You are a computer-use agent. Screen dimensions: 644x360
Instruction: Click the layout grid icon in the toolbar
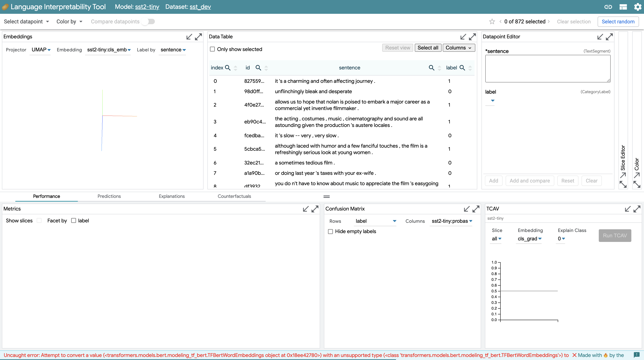tap(623, 7)
